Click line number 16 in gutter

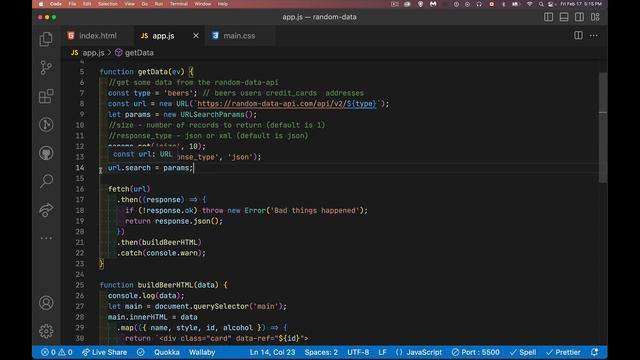click(x=80, y=189)
